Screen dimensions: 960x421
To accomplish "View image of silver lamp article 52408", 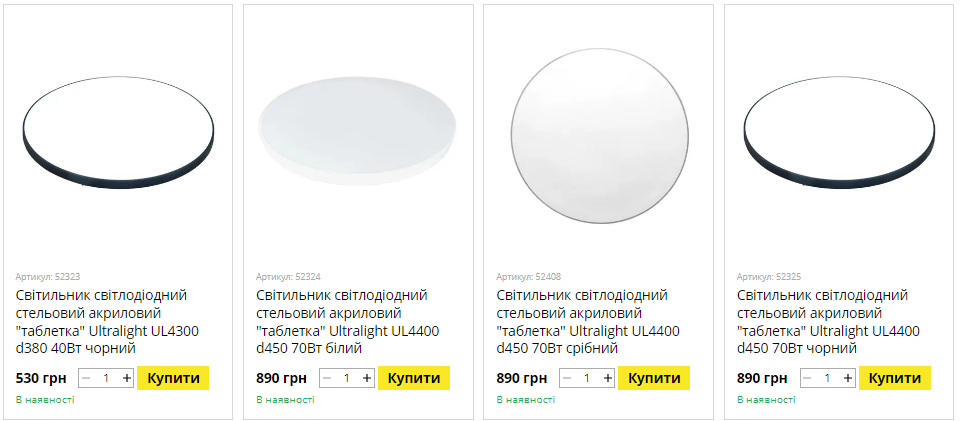I will point(598,137).
